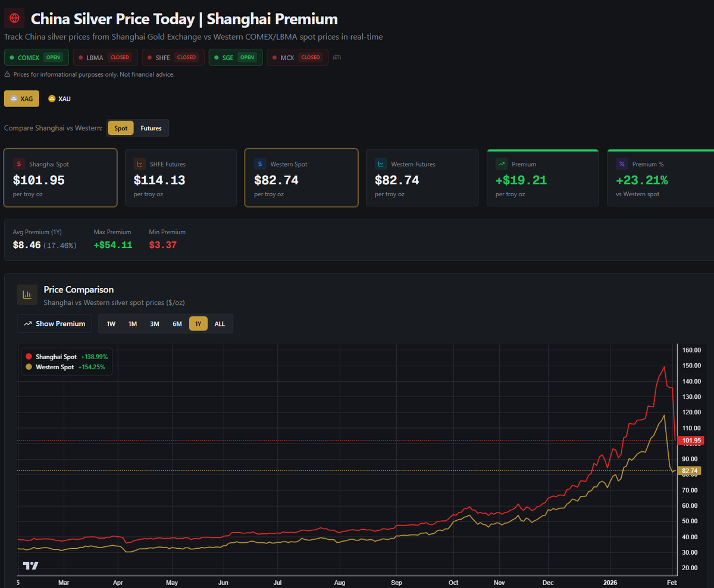Click the +138.99% Shanghai Spot legend change
The image size is (714, 588).
coord(95,357)
